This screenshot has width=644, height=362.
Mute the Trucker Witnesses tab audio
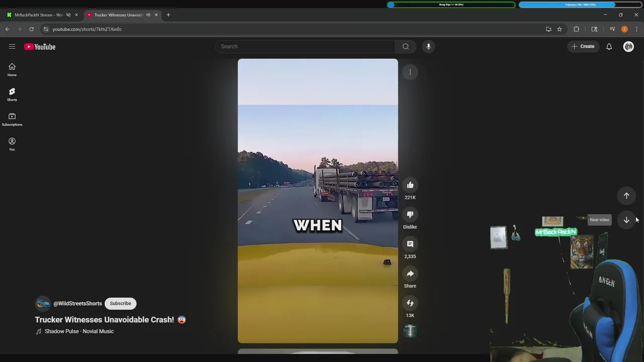(x=148, y=15)
